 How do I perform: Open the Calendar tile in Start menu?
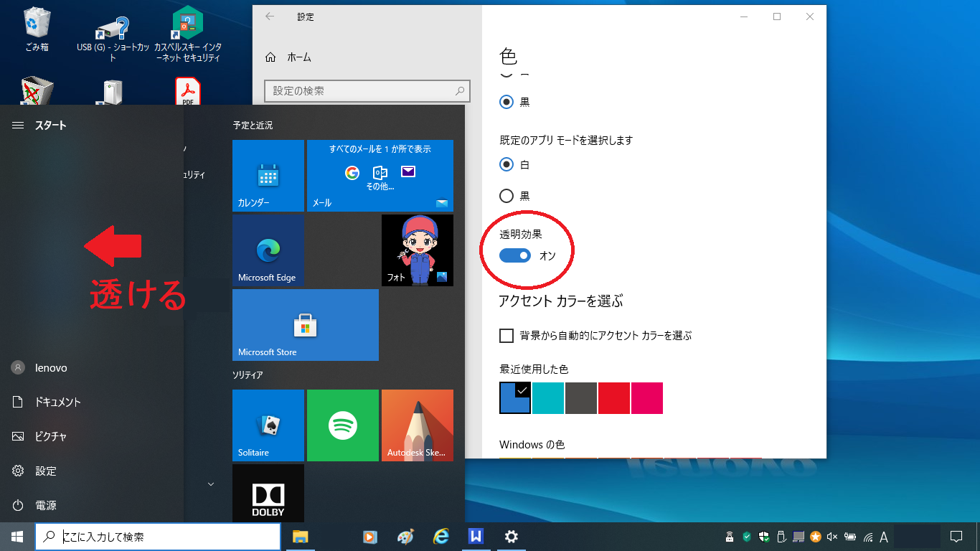(x=268, y=176)
